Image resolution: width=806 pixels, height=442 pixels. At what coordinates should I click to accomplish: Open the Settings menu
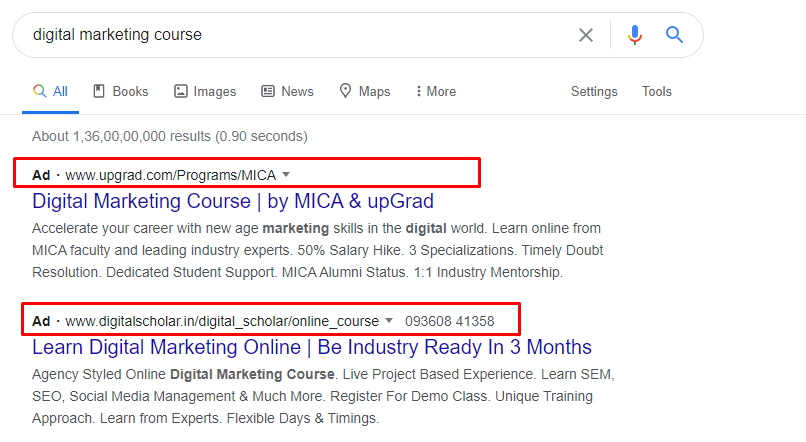(x=594, y=91)
